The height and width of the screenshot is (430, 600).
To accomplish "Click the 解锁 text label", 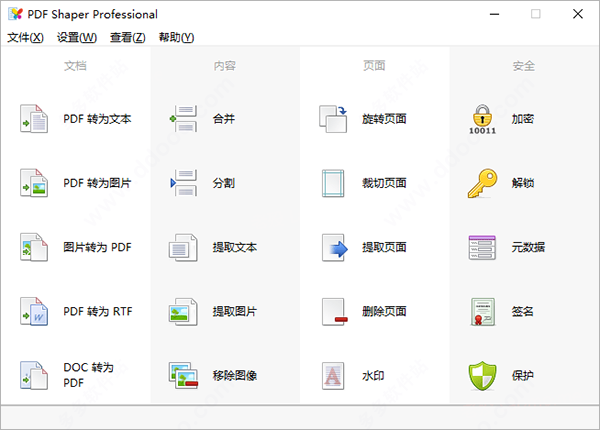I will pos(523,183).
